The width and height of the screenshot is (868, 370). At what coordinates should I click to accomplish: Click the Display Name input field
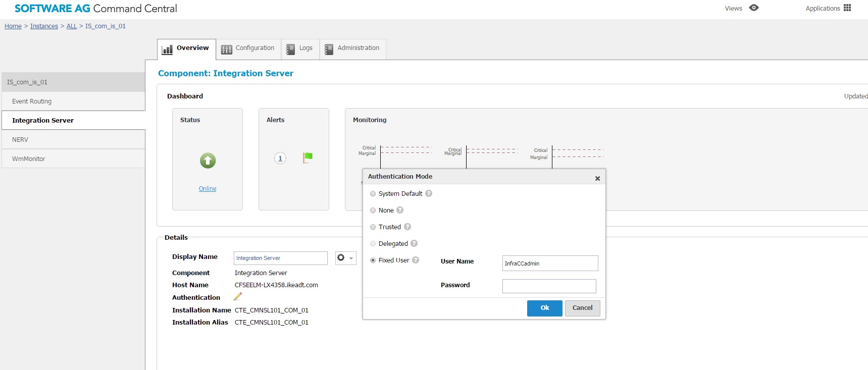pos(281,258)
